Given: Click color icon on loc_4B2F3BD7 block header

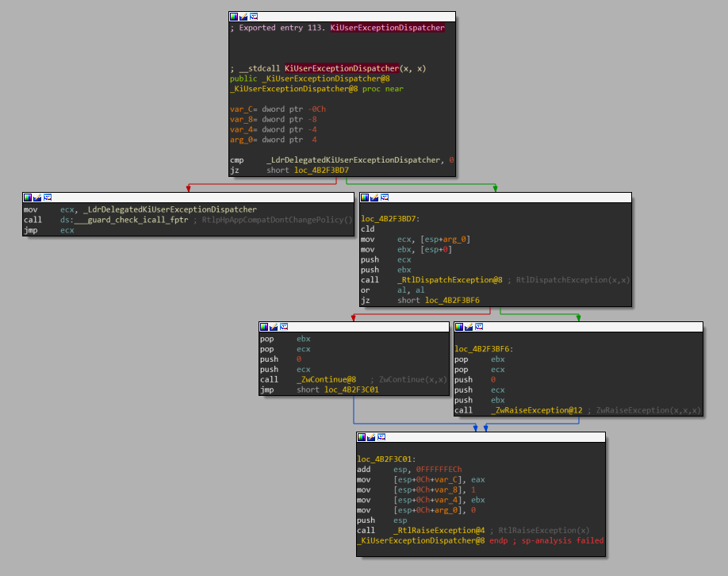Looking at the screenshot, I should pyautogui.click(x=365, y=198).
